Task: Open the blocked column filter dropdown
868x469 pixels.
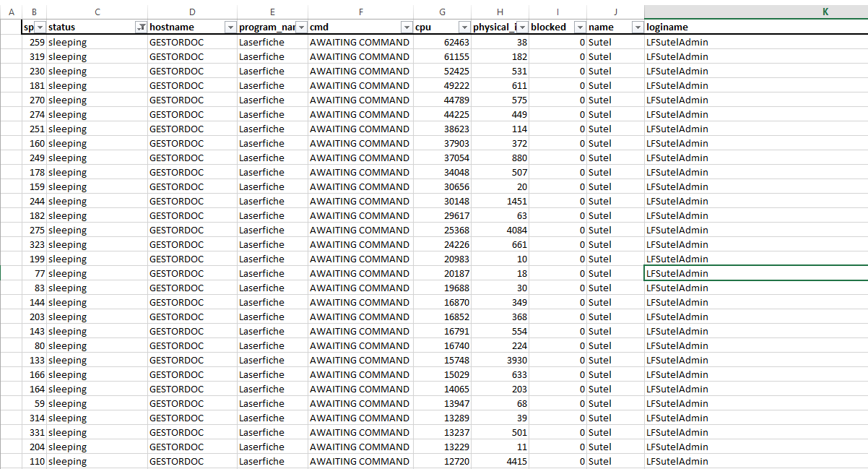Action: (580, 27)
